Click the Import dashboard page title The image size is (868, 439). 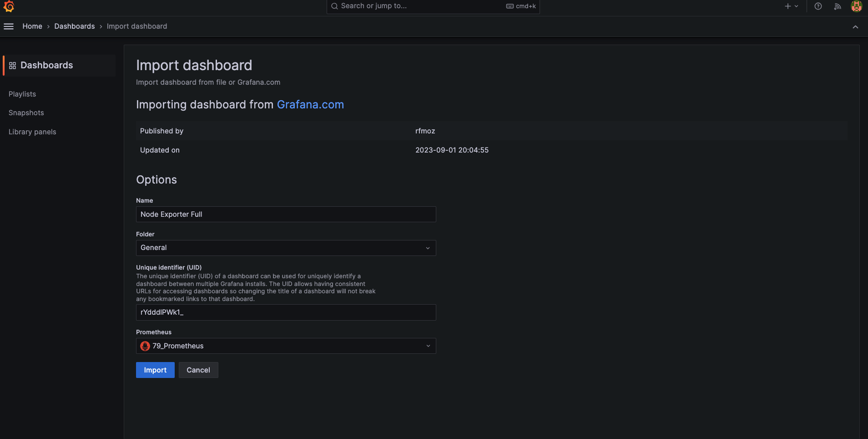click(x=194, y=66)
